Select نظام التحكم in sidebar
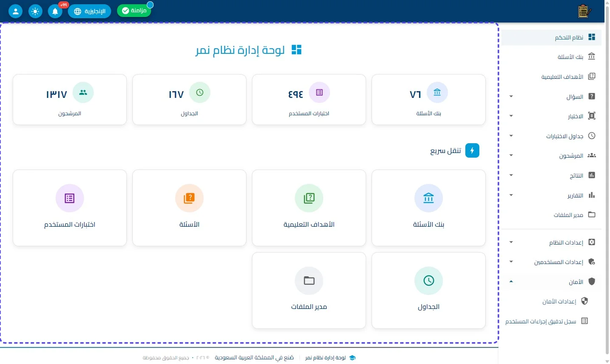 point(551,37)
